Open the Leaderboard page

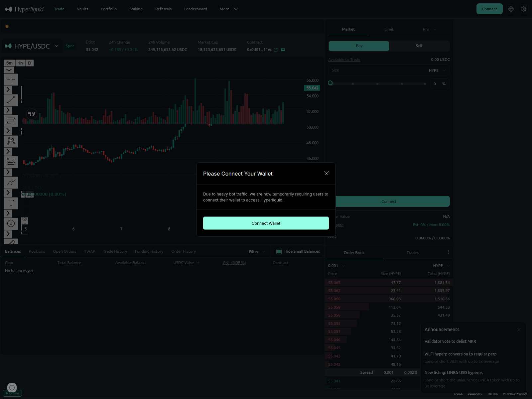click(196, 9)
